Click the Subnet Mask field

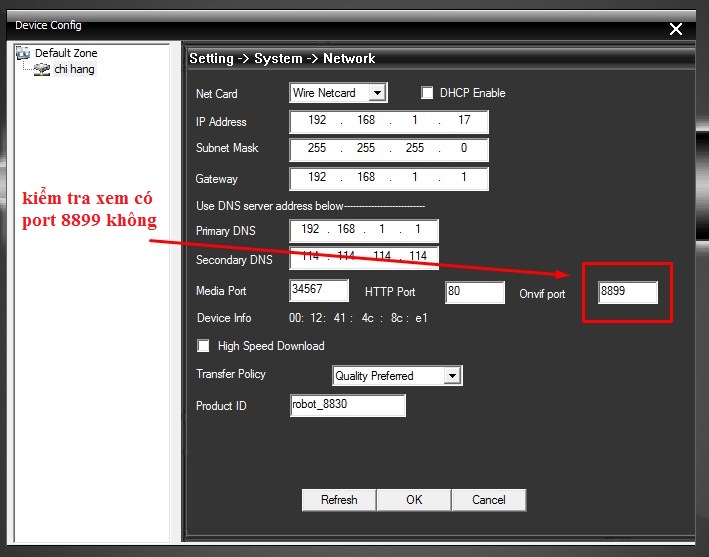point(389,150)
